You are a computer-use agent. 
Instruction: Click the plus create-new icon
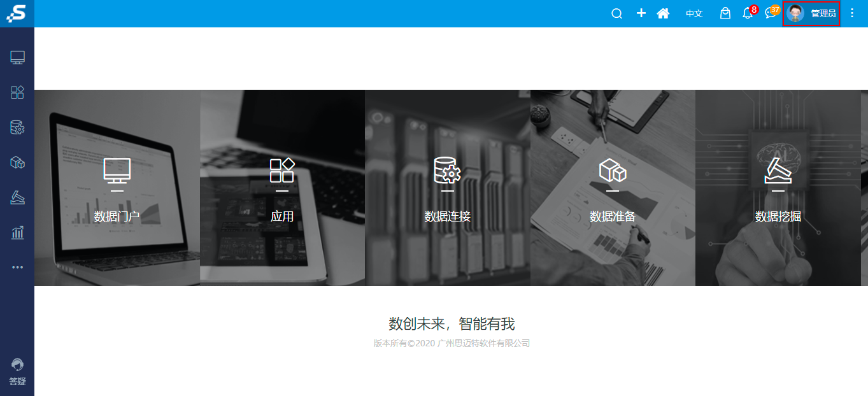click(641, 13)
